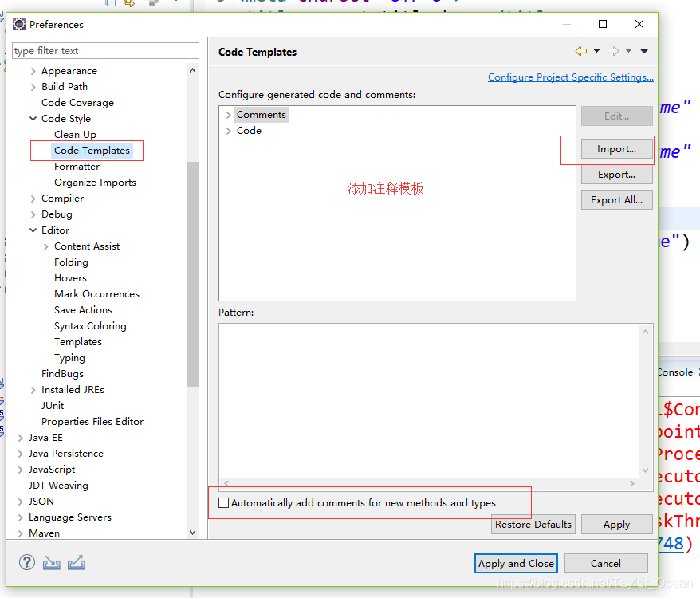Click the save icon in Eclipse's top toolbar
Viewport: 700px width, 598px height.
pos(110,4)
